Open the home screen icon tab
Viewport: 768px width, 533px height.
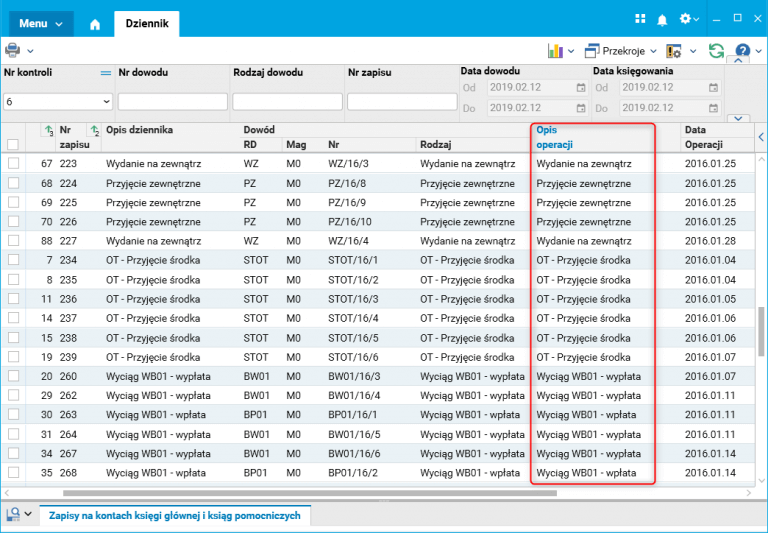tap(95, 24)
